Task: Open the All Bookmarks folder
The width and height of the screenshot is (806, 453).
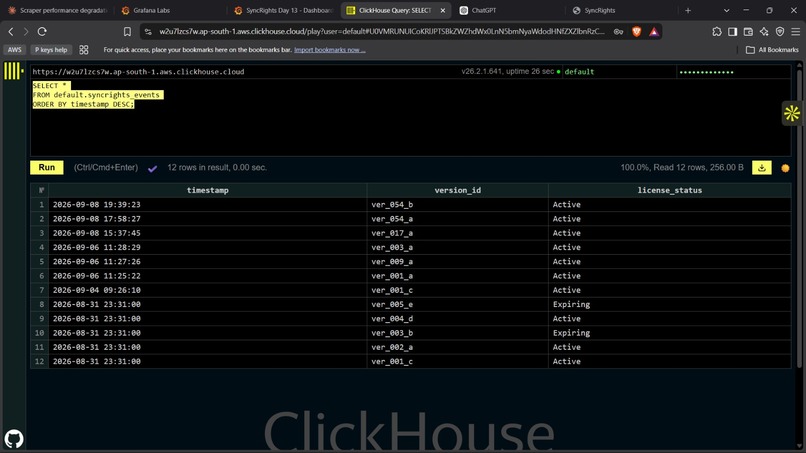Action: tap(772, 50)
